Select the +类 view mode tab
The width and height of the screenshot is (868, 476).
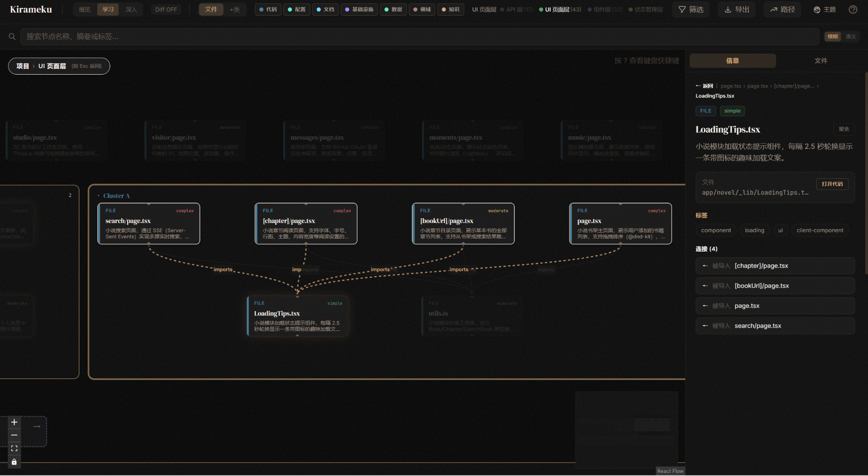click(x=235, y=10)
